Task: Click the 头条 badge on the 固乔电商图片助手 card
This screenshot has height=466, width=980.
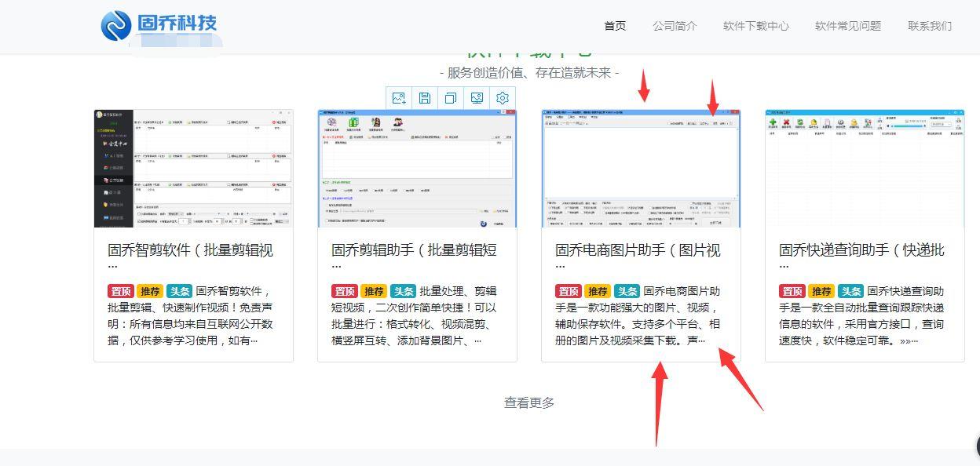Action: pyautogui.click(x=627, y=291)
